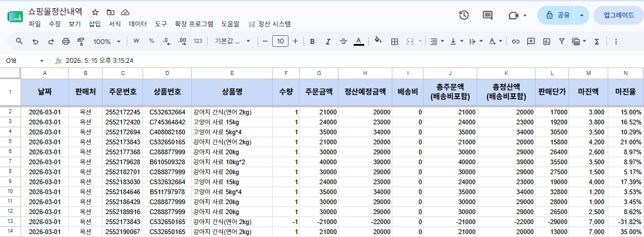Viewport: 644px width, 237px height.
Task: Decrease decimal places
Action: coord(167,41)
